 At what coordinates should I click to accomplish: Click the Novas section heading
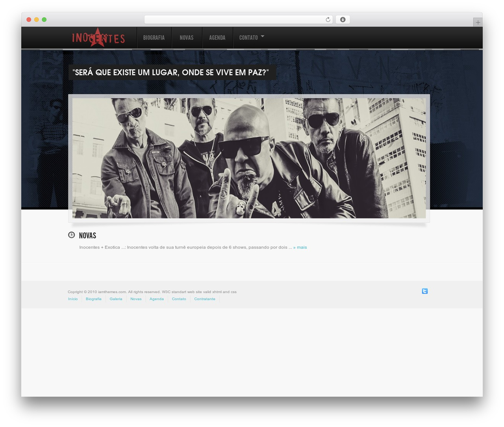87,236
